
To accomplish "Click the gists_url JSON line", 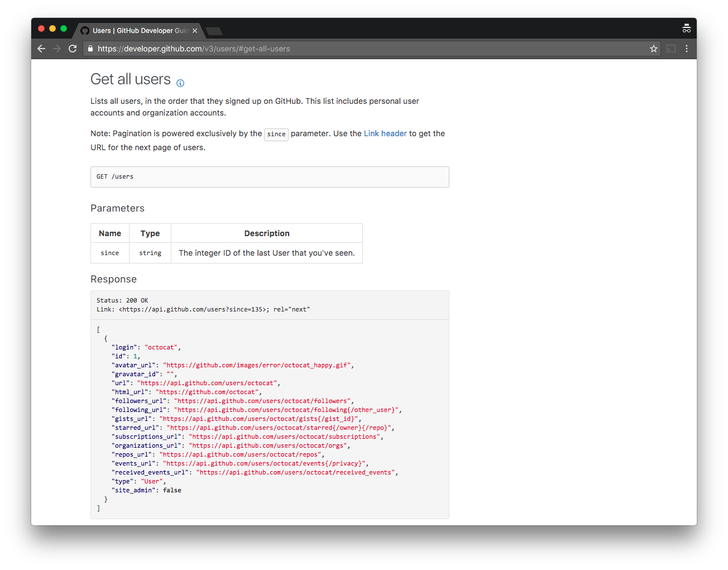I will (x=237, y=419).
